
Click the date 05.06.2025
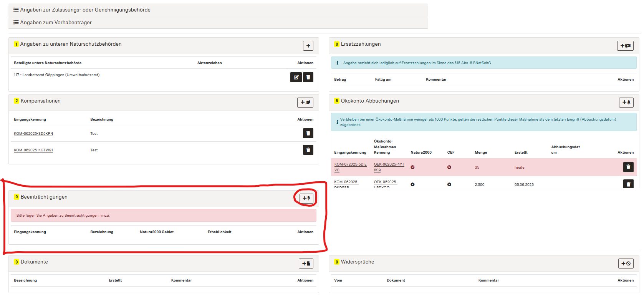(x=524, y=185)
